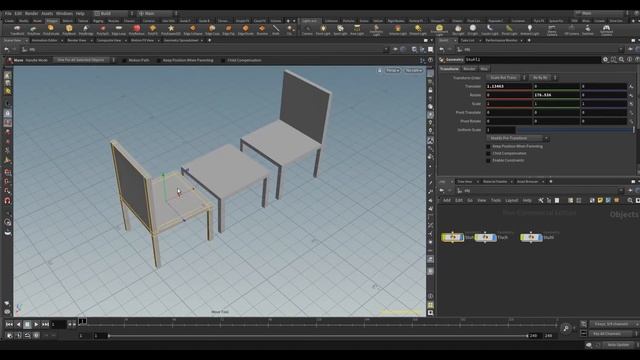Screen dimensions: 640x360
Task: Select the Tisch geometry node
Action: point(485,237)
